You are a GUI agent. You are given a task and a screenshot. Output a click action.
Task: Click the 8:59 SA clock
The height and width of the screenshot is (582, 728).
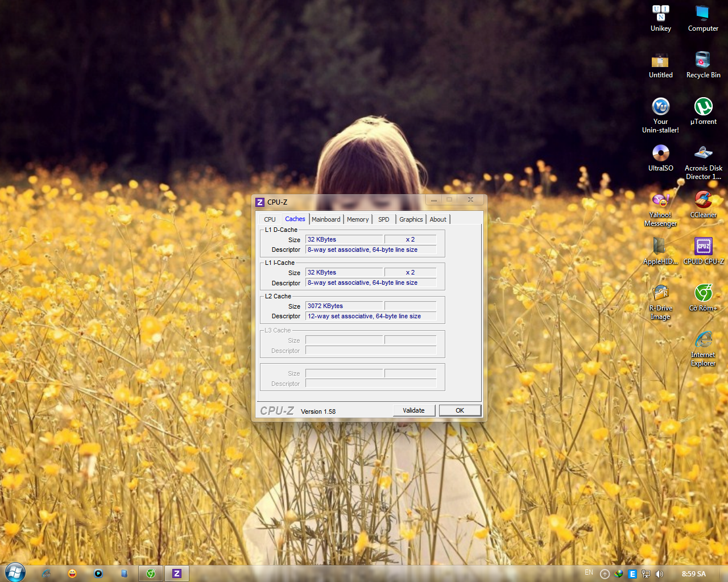(x=694, y=574)
